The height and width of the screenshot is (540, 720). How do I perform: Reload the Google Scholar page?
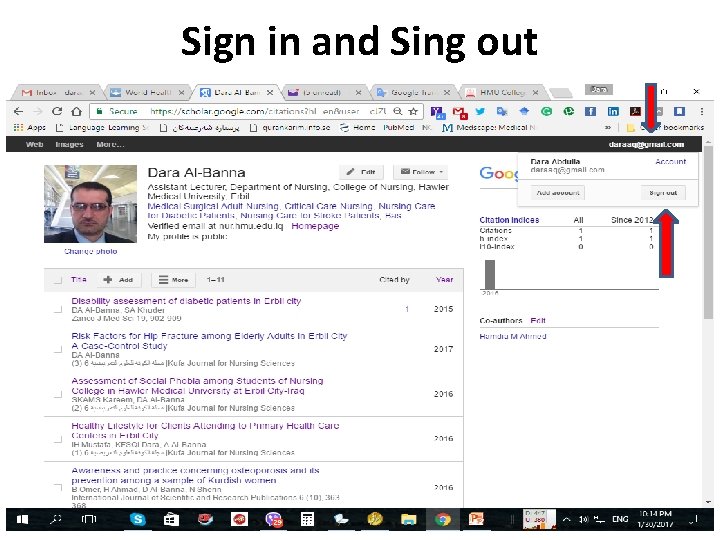click(x=57, y=111)
